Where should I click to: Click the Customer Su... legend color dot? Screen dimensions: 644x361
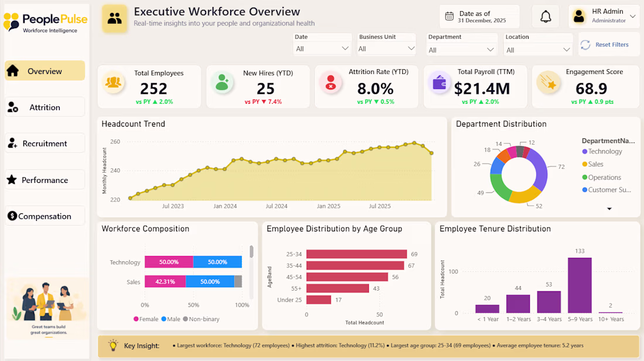[584, 190]
